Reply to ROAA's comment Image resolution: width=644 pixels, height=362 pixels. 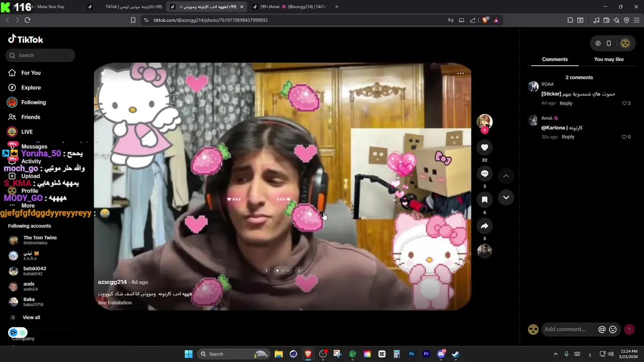(566, 103)
